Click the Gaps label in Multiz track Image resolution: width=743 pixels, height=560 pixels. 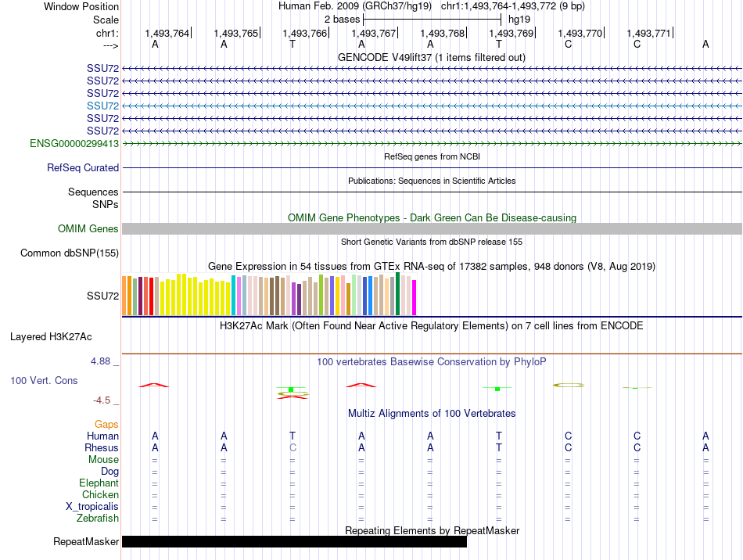(106, 424)
